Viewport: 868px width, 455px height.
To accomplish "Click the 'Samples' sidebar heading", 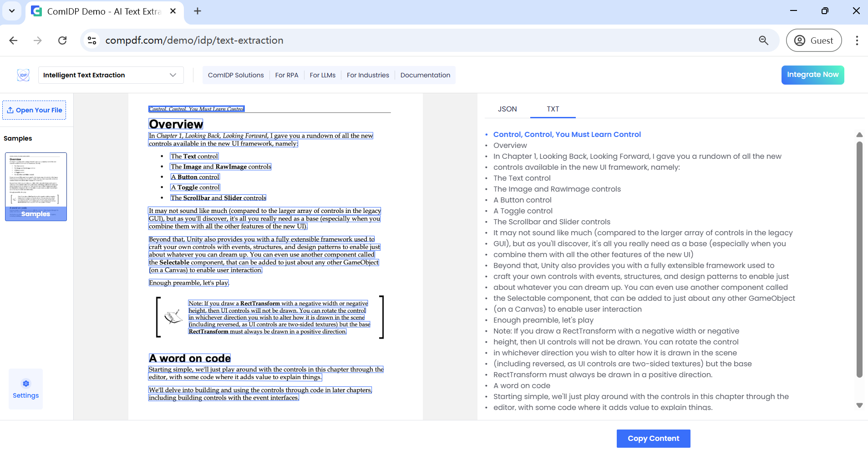I will 18,138.
